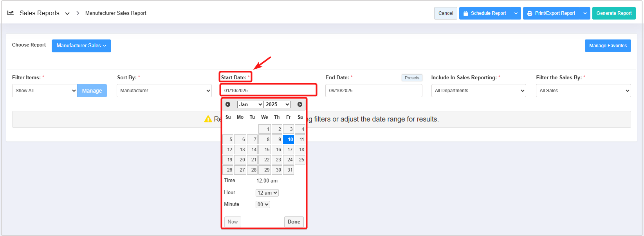Click day 26 in the calendar
Image resolution: width=644 pixels, height=236 pixels.
click(228, 170)
